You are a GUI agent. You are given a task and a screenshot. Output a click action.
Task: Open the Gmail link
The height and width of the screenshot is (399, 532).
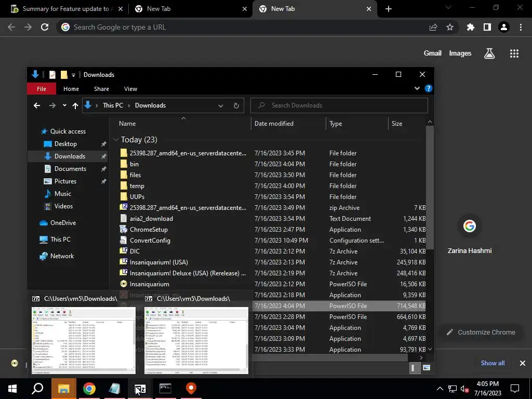coord(433,54)
